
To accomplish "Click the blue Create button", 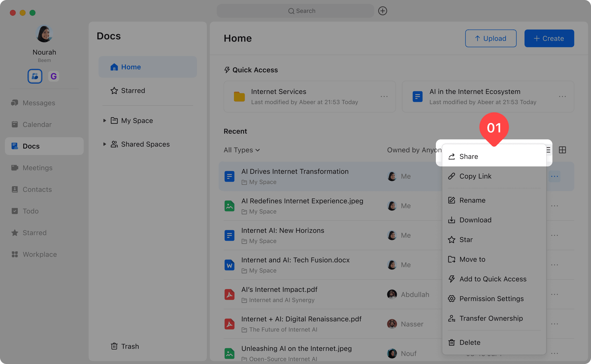I will tap(549, 39).
